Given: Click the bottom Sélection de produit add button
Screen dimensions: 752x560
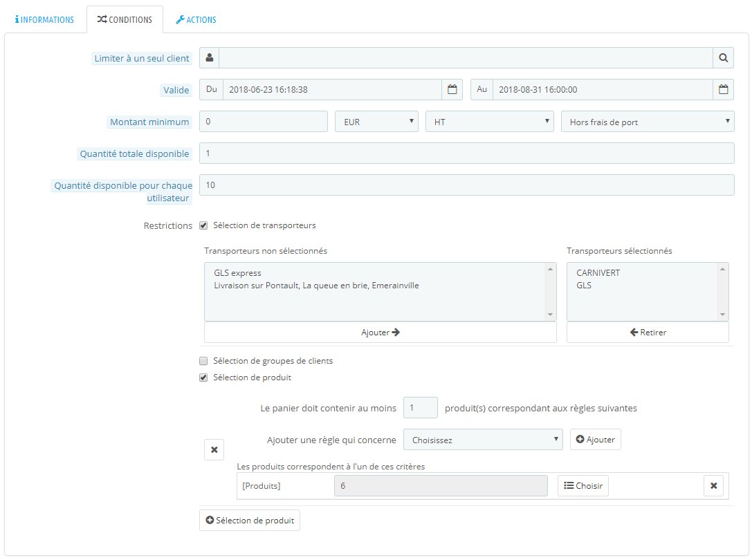Looking at the screenshot, I should pyautogui.click(x=249, y=520).
